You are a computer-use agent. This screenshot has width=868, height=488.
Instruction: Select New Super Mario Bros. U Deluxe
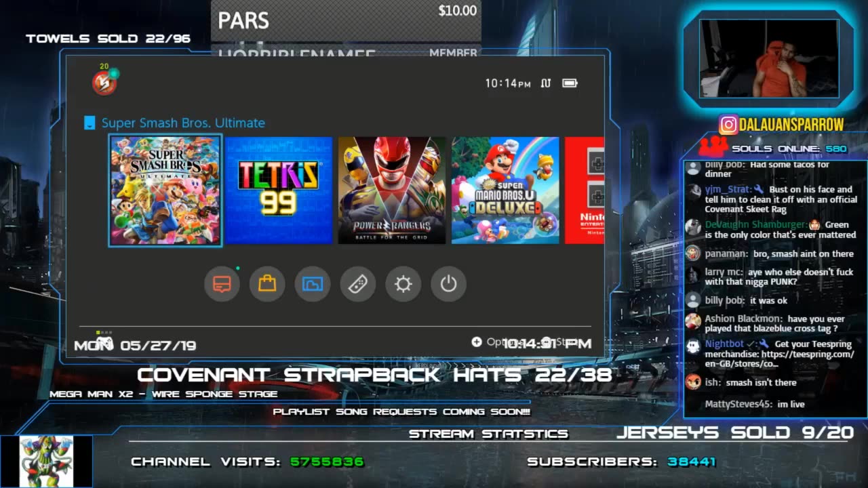point(505,190)
